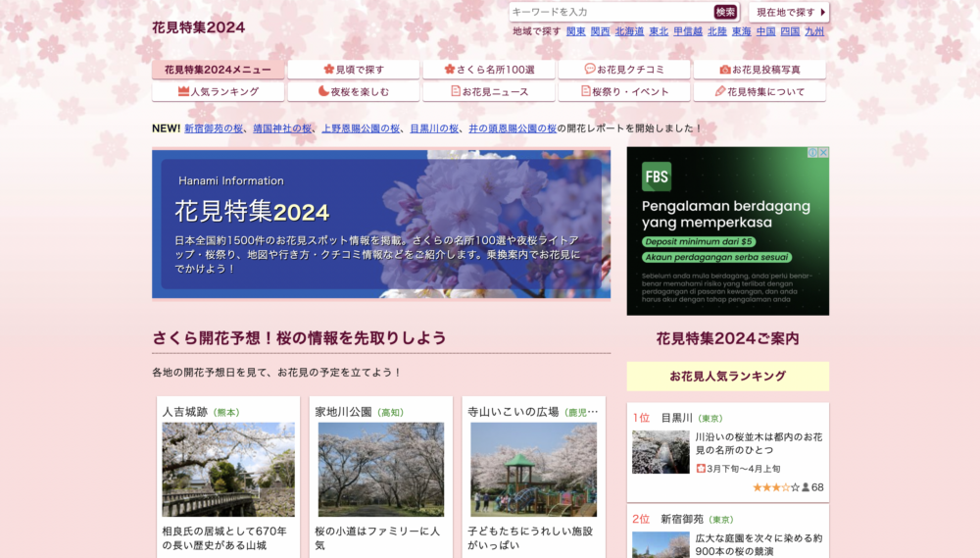Open お花見ニュース menu item

489,91
